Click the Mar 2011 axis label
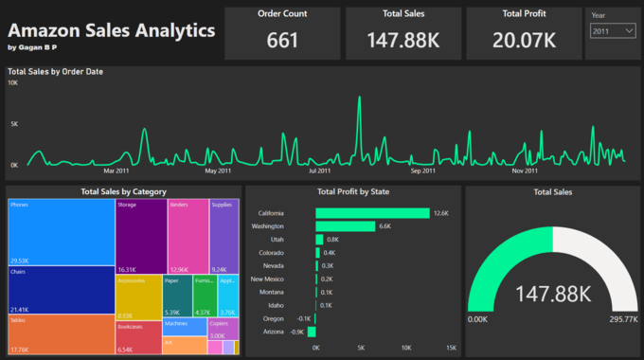Image resolution: width=644 pixels, height=360 pixels. [116, 171]
